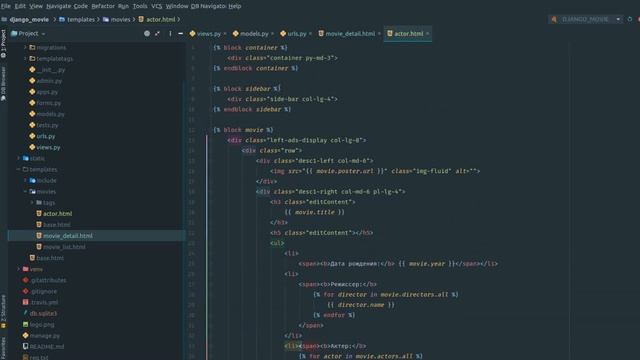Select .gitignore file in tree
640x360 pixels.
tap(43, 291)
